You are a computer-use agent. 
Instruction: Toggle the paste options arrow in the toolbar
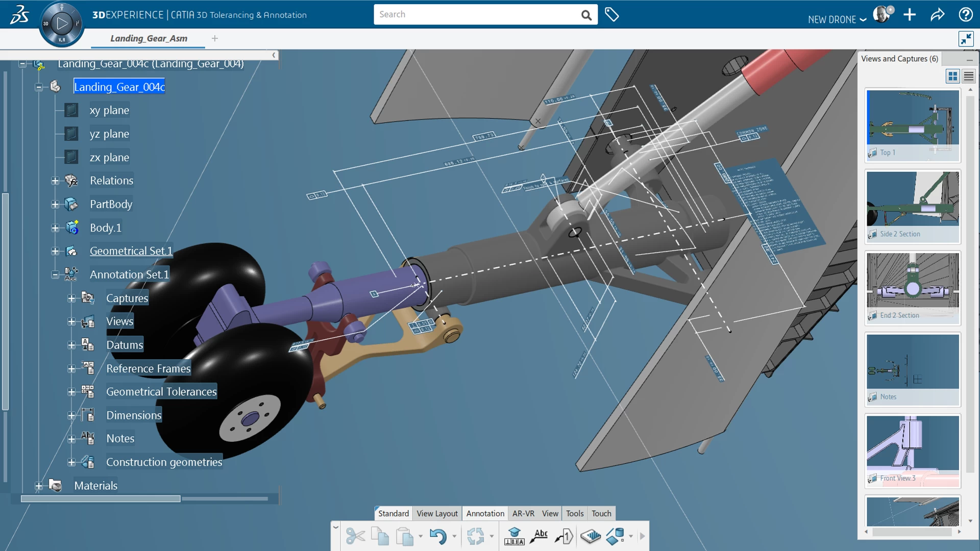[421, 536]
